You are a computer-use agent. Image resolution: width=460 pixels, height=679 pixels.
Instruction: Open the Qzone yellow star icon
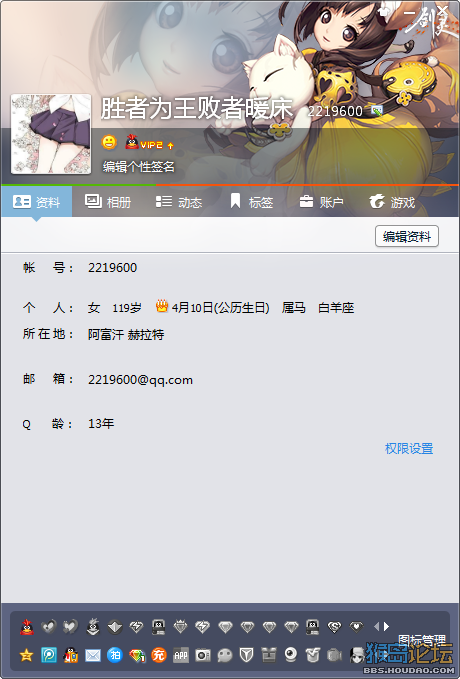pos(26,655)
